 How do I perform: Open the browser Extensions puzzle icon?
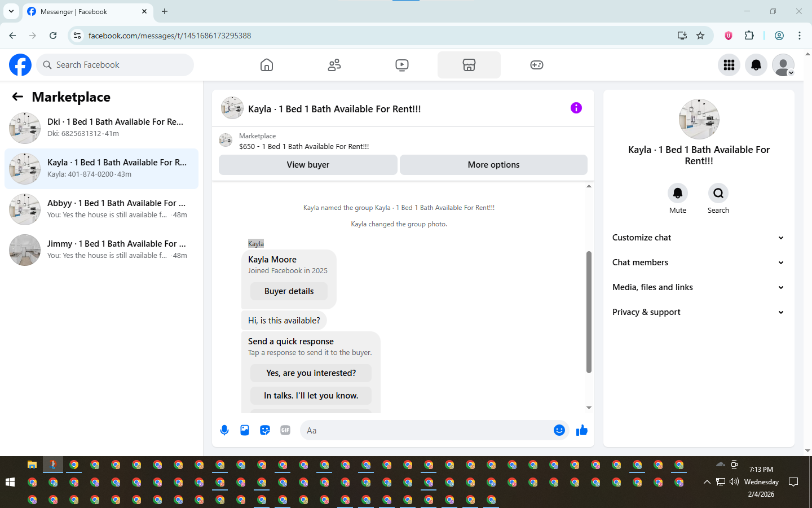pyautogui.click(x=749, y=36)
